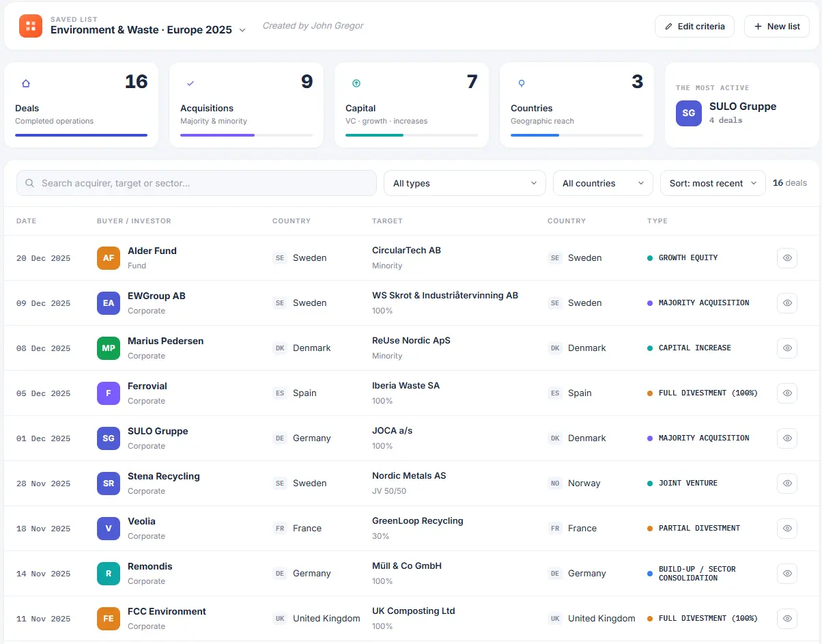
Task: Click the Deals progress bar
Action: (x=81, y=135)
